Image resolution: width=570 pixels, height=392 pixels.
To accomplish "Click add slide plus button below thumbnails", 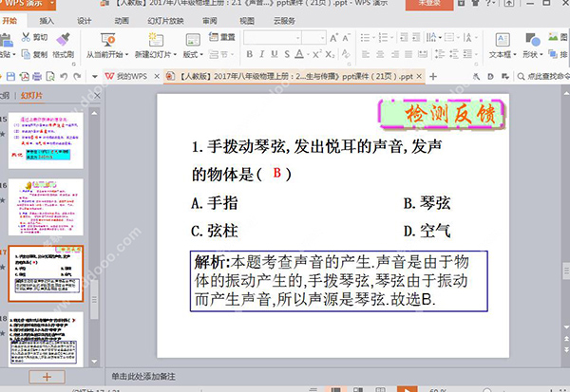I will (47, 377).
